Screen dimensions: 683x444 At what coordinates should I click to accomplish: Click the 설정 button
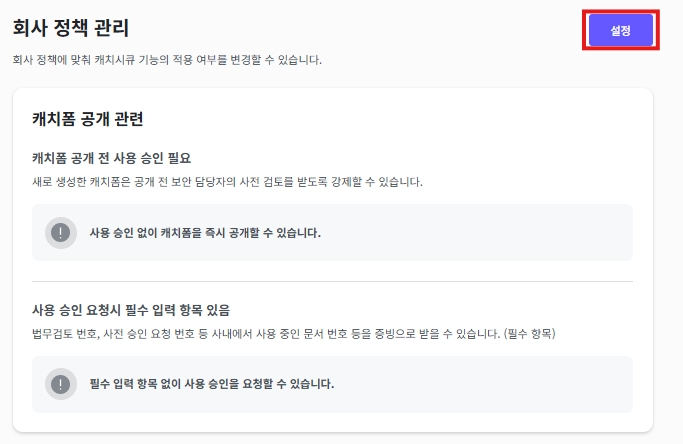(x=621, y=31)
